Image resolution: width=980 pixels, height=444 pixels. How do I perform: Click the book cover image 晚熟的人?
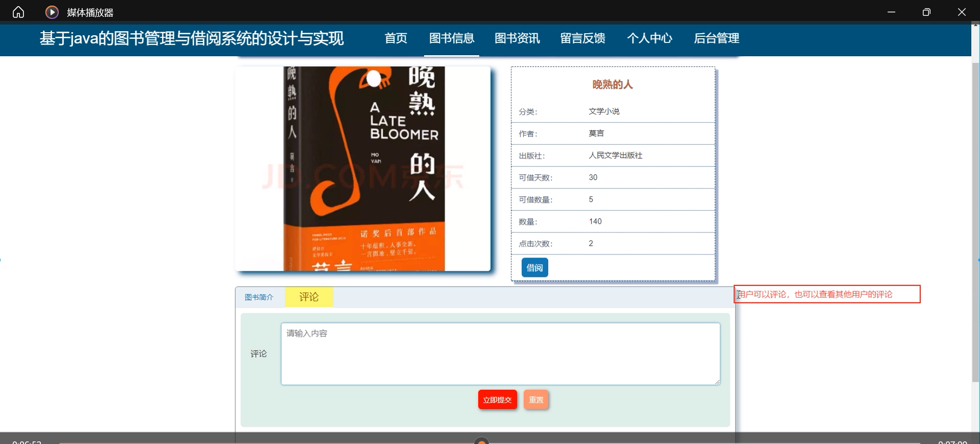[x=362, y=169]
